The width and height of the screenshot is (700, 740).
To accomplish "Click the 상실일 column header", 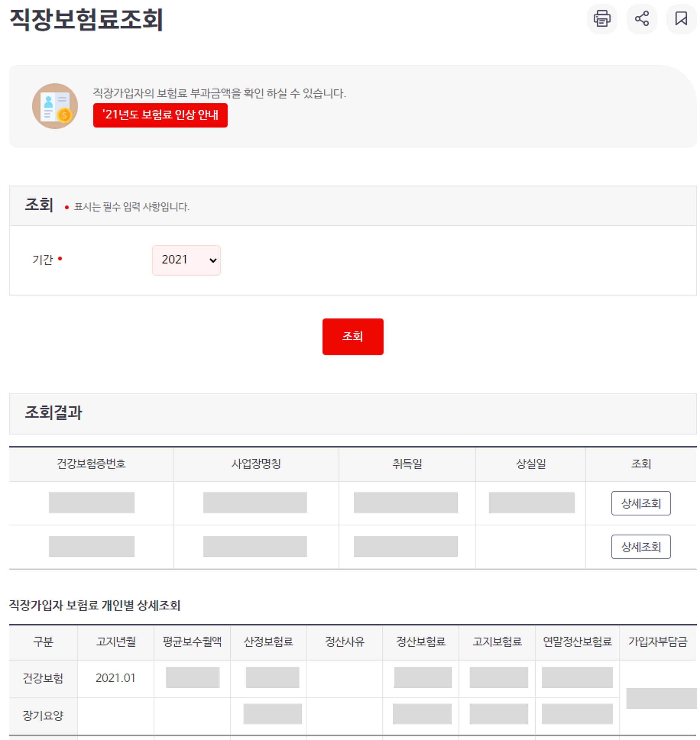I will (531, 464).
